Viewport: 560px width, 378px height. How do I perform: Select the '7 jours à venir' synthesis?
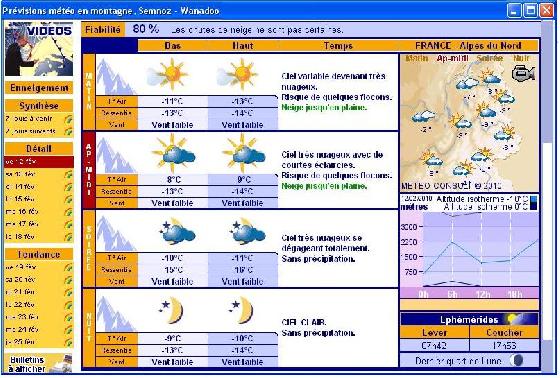(x=29, y=119)
